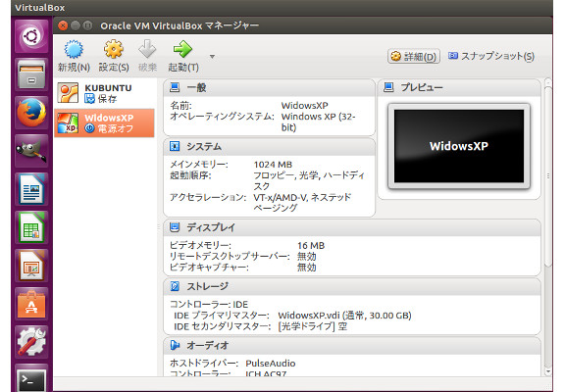Click the power-off state icon under WidowsXP
The image size is (564, 392).
point(89,128)
